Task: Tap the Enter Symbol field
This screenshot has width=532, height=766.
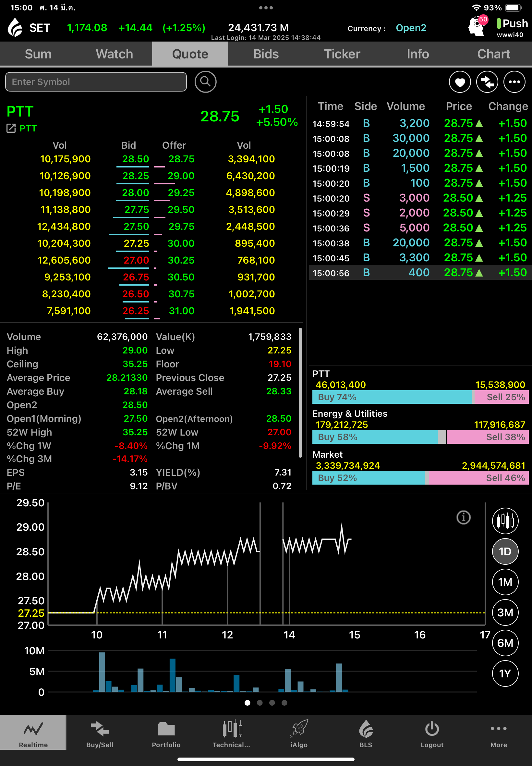Action: 96,82
